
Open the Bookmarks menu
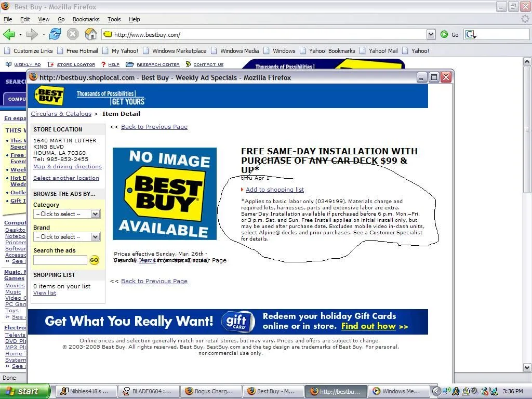86,19
